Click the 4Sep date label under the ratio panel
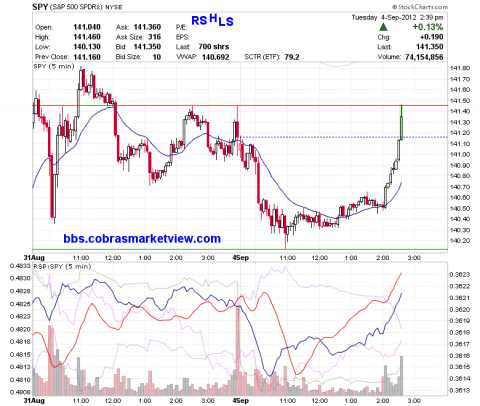Image resolution: width=480 pixels, height=406 pixels. tap(241, 400)
